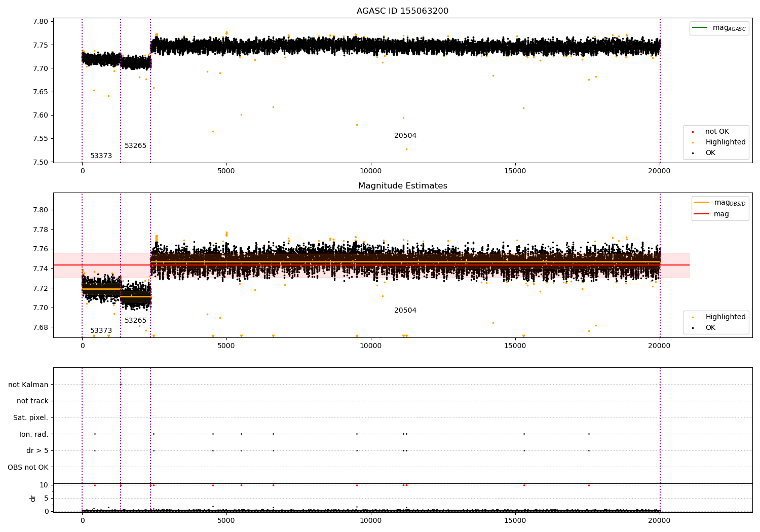Click 'OK' in the Magnitude Estimates legend
Viewport: 760px width, 532px height.
[710, 327]
